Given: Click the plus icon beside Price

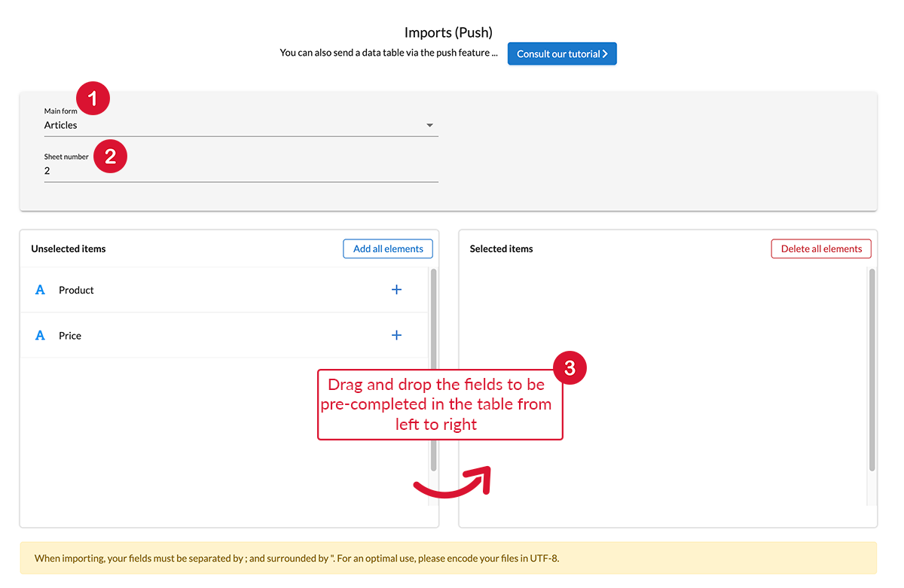Looking at the screenshot, I should pos(396,335).
